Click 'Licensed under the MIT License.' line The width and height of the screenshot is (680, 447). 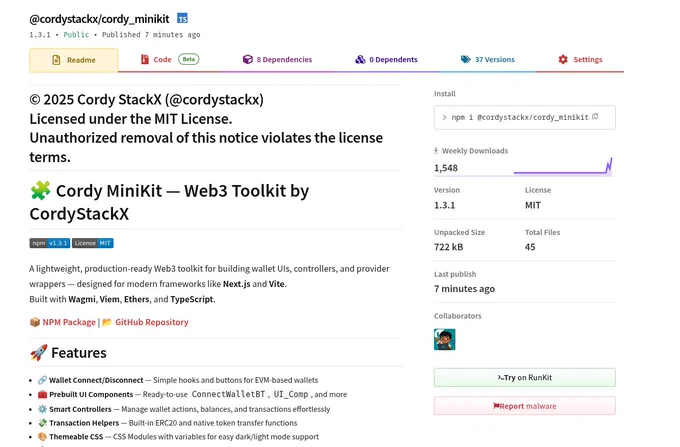(131, 119)
